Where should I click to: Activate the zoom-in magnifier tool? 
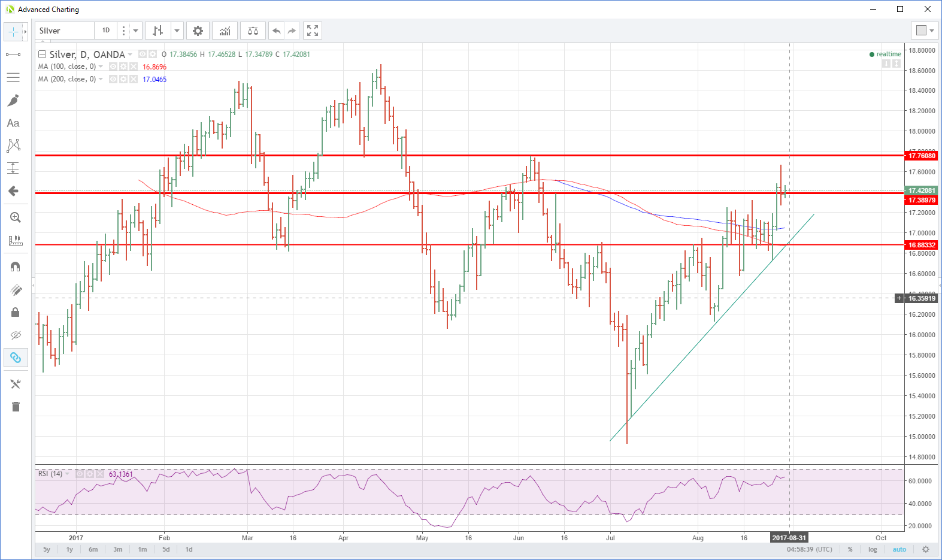[x=16, y=217]
